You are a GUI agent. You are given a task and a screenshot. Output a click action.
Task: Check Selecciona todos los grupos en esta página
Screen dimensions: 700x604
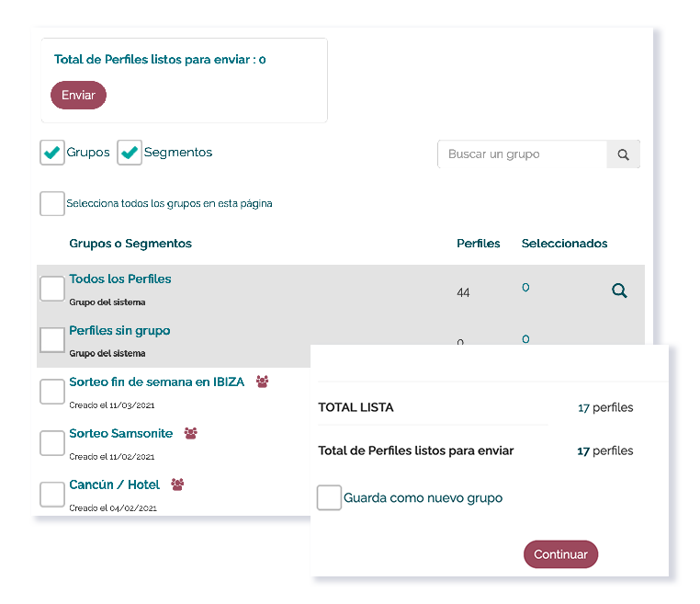click(52, 204)
